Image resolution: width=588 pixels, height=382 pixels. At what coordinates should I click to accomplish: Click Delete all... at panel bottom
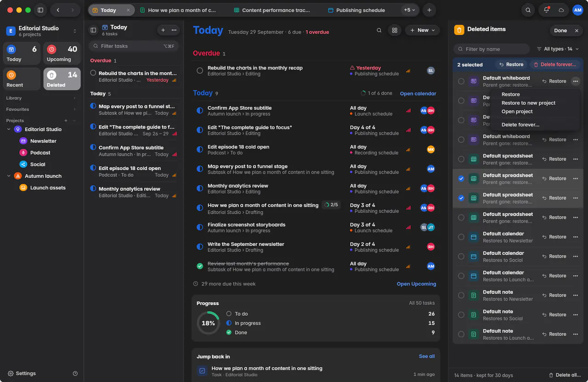[565, 375]
